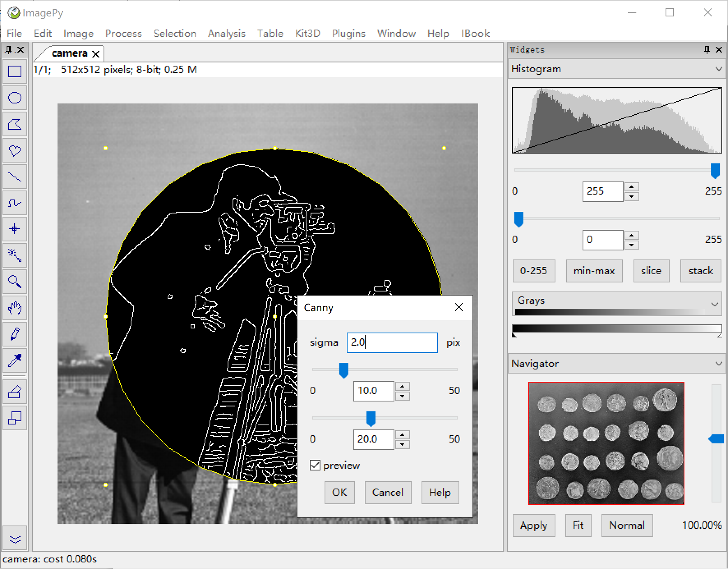Collapse the Navigator panel chevron
The width and height of the screenshot is (728, 569).
point(719,364)
